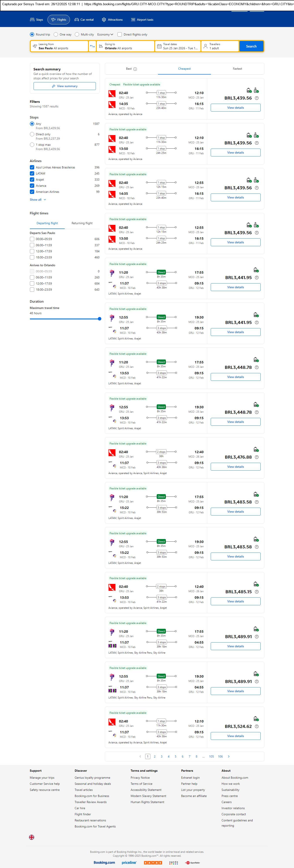Open the Economy cabin class dropdown
Viewport: 294px width, 868px height.
click(105, 34)
